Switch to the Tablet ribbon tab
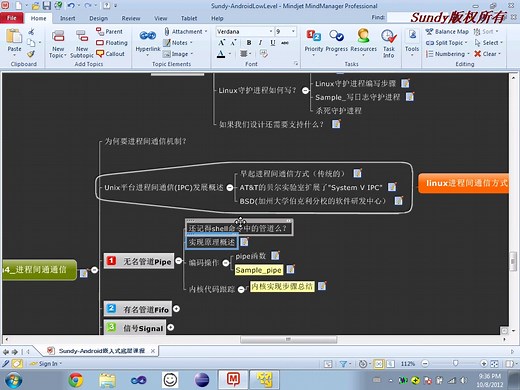Image resolution: width=520 pixels, height=390 pixels. [x=189, y=18]
